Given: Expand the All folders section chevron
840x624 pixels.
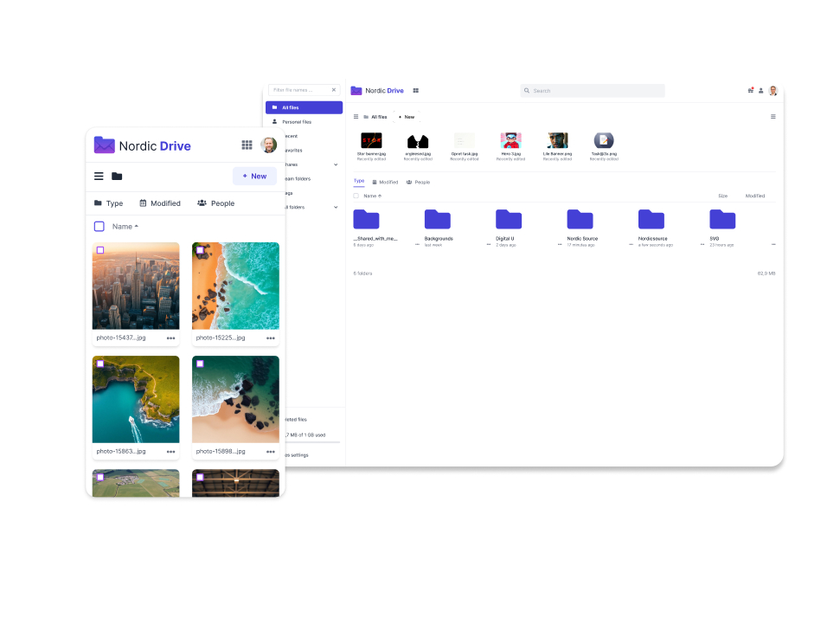Looking at the screenshot, I should (336, 207).
